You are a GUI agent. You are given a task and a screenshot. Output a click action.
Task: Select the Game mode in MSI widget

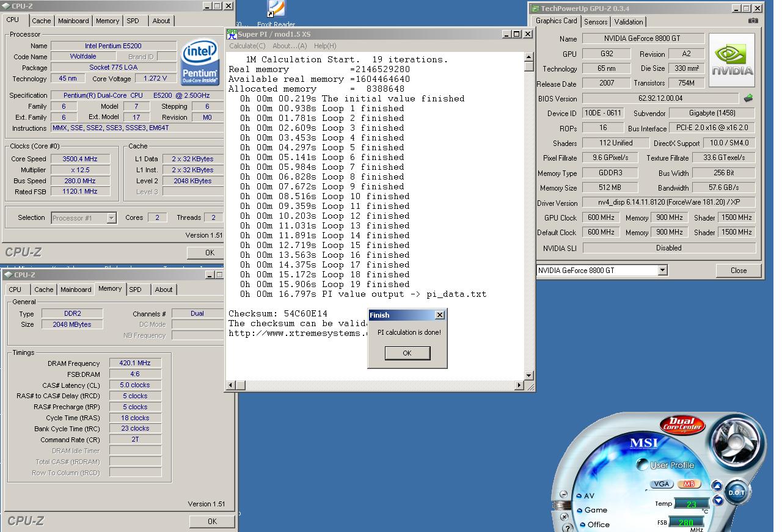[592, 510]
